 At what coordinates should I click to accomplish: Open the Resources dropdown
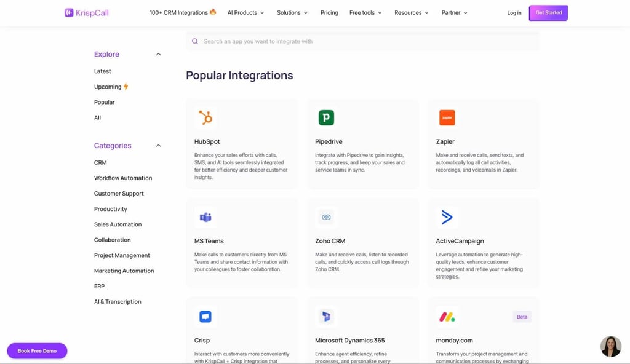pos(412,13)
